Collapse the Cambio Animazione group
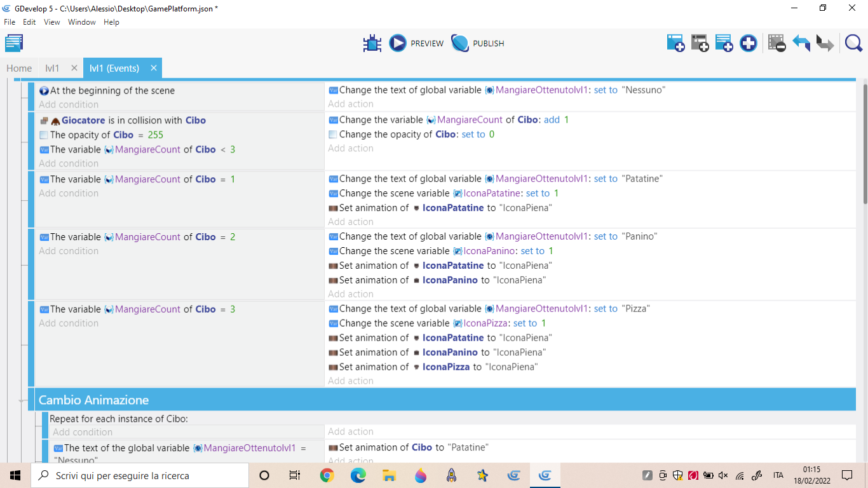This screenshot has width=868, height=488. tap(24, 401)
